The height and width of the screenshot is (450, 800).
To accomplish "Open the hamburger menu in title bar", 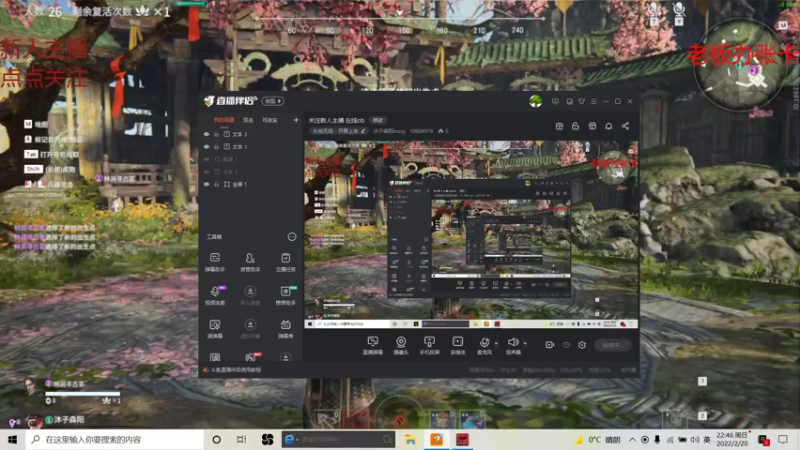I will [593, 102].
